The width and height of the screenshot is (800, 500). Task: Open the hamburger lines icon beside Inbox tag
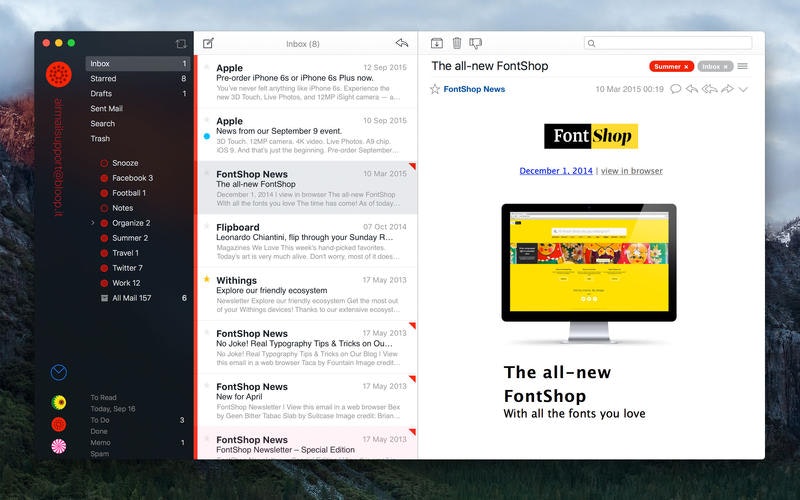click(743, 66)
